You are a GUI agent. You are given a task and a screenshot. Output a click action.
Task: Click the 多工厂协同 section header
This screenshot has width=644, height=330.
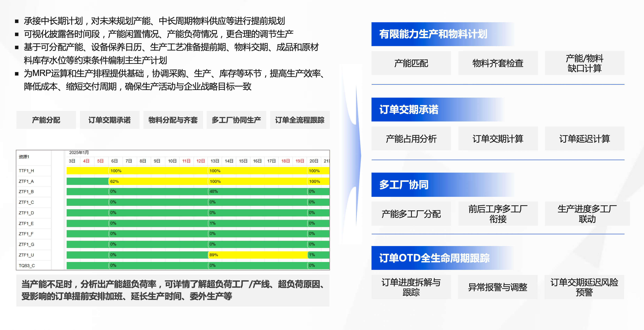pyautogui.click(x=404, y=185)
